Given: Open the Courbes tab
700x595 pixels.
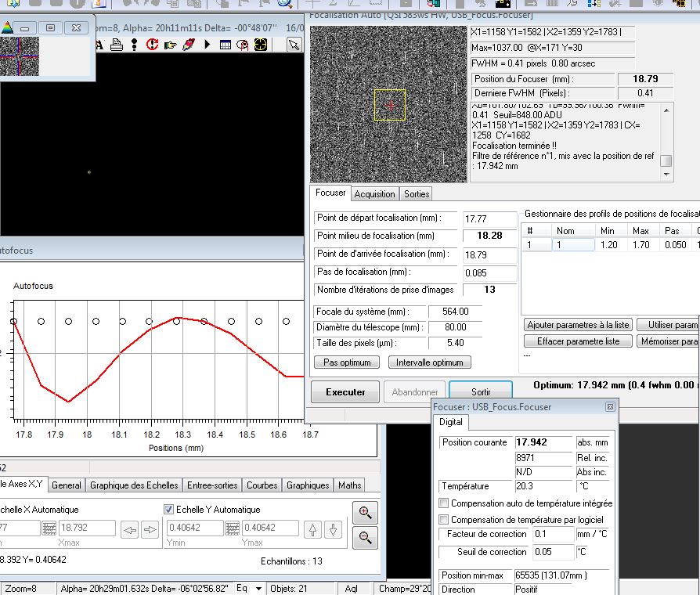Looking at the screenshot, I should click(262, 485).
